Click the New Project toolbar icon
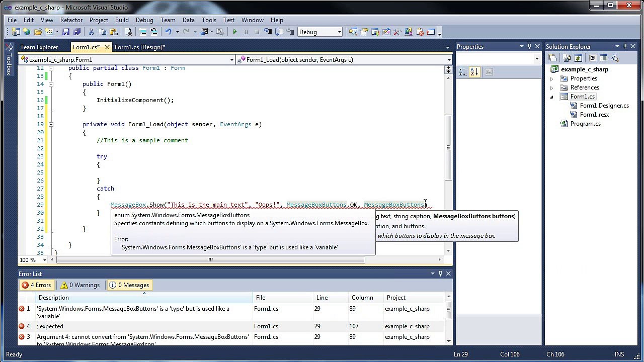Image resolution: width=644 pixels, height=362 pixels. pyautogui.click(x=16, y=32)
